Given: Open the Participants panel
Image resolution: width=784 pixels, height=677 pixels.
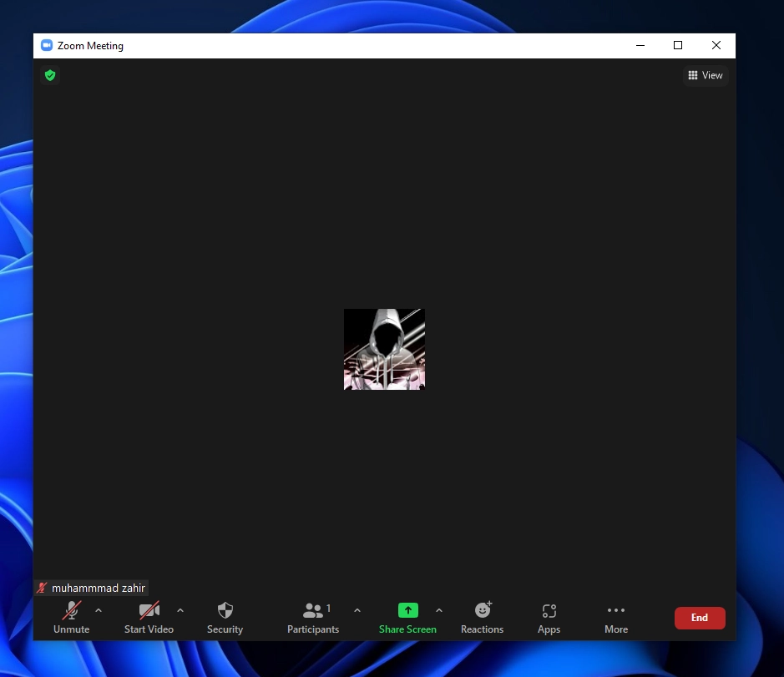Looking at the screenshot, I should pyautogui.click(x=313, y=612).
